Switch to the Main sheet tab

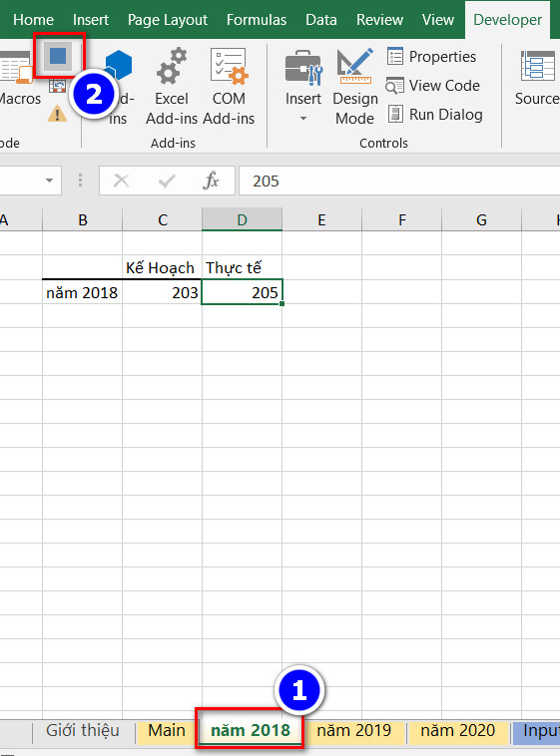pyautogui.click(x=167, y=730)
